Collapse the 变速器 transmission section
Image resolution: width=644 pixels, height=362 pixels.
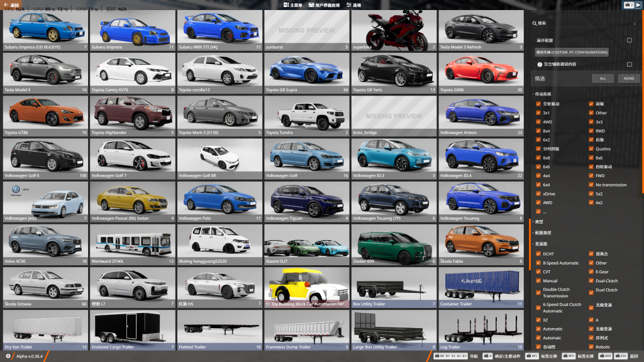point(540,244)
